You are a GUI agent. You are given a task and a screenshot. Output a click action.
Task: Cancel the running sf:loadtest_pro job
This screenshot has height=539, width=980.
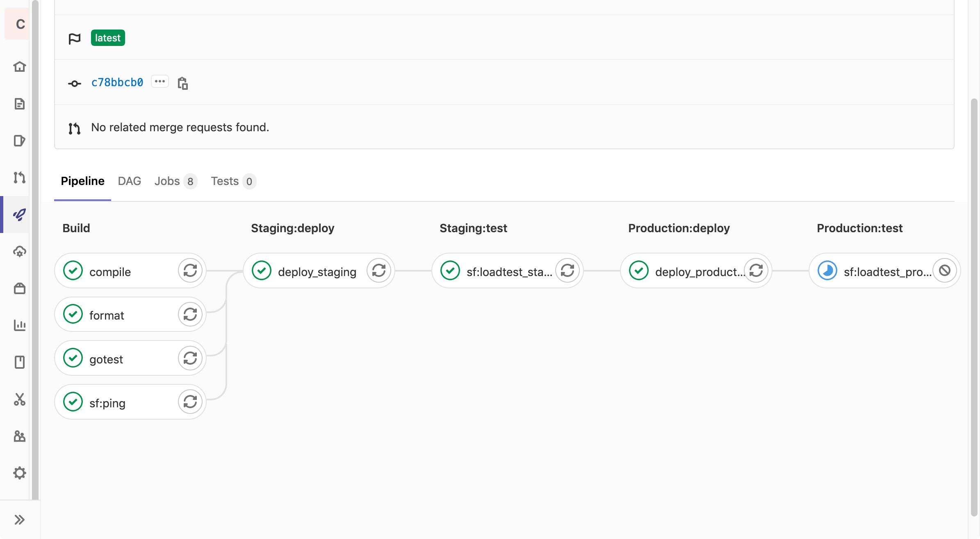click(945, 271)
